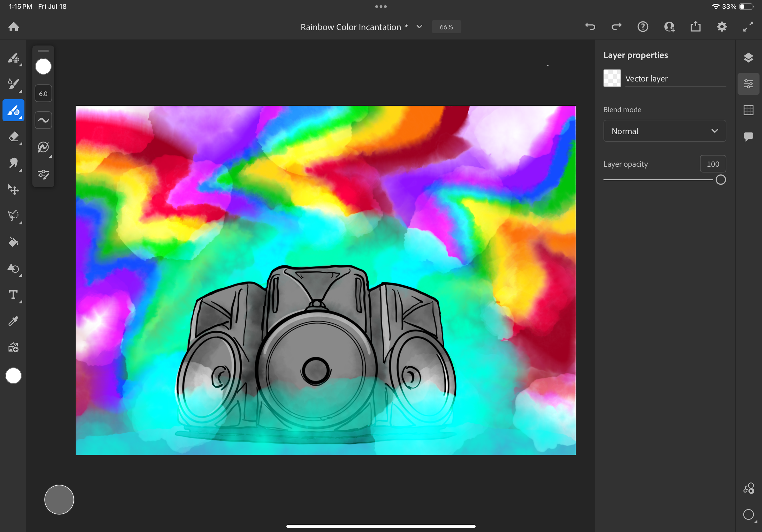Redo the last undone action

616,27
